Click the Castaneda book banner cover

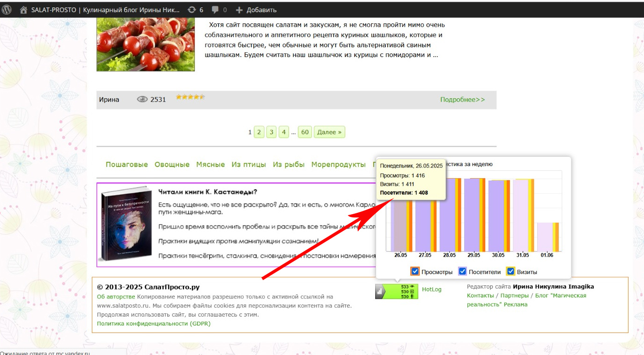pos(127,225)
